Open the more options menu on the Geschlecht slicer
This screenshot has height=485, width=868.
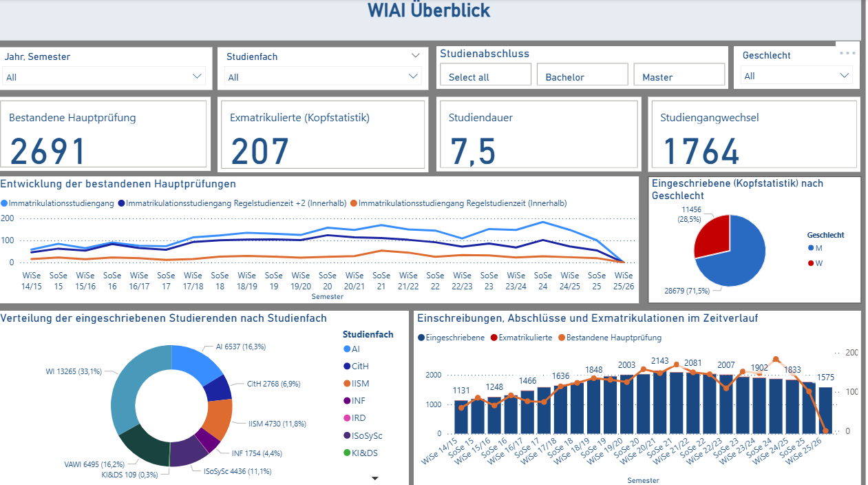click(847, 52)
